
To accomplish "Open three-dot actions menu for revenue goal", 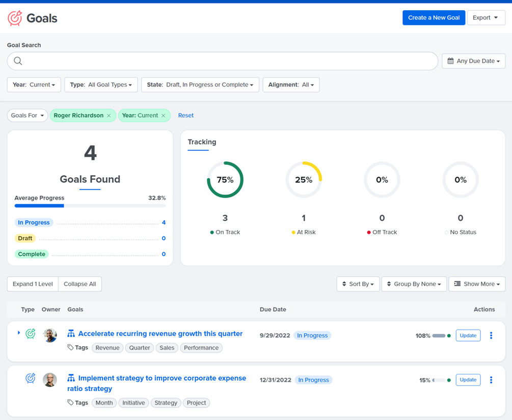I will pos(491,335).
